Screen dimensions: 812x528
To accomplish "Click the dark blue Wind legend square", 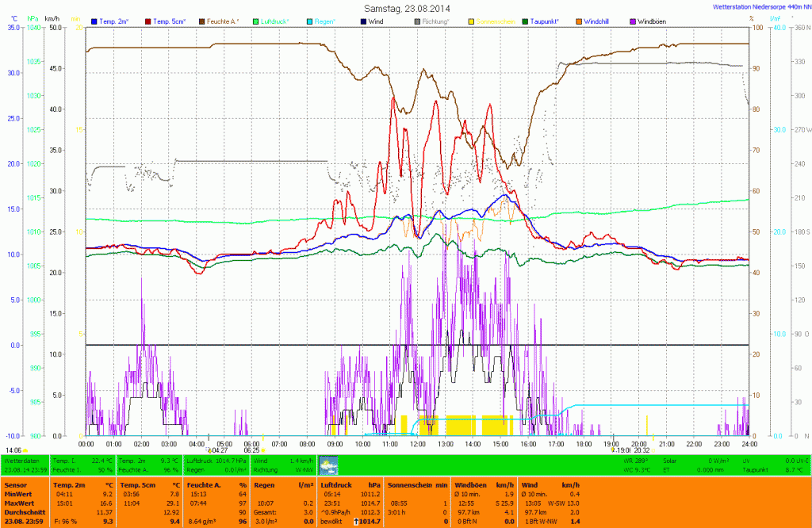I will 362,21.
